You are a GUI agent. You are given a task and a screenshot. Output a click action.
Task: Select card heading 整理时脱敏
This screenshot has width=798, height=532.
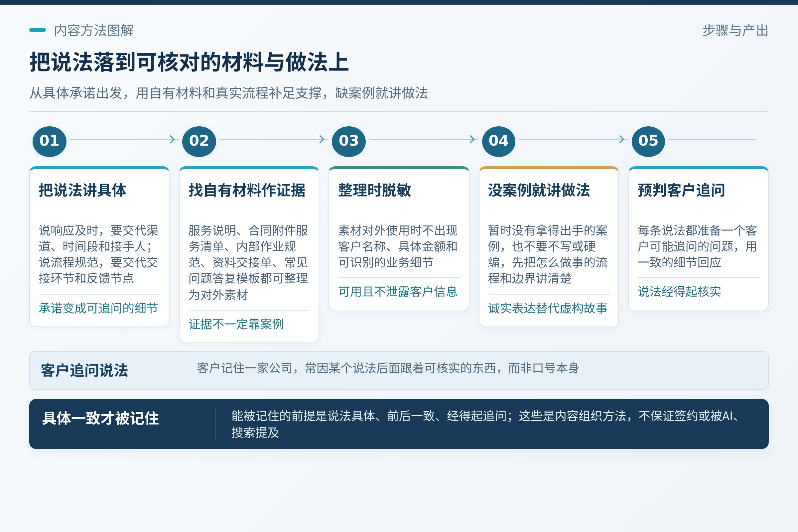375,190
